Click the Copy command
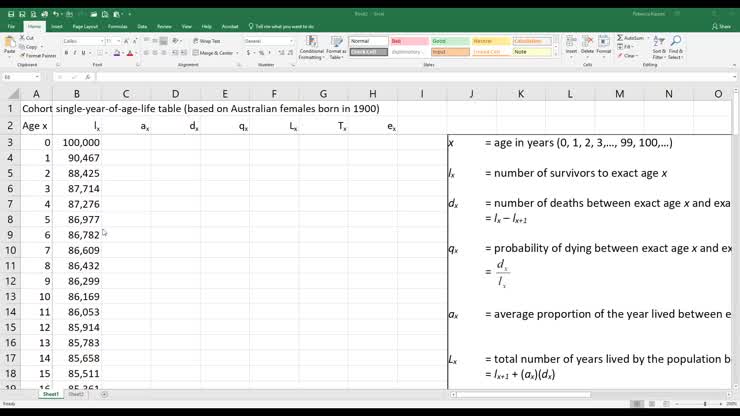This screenshot has width=740, height=416. [x=28, y=47]
